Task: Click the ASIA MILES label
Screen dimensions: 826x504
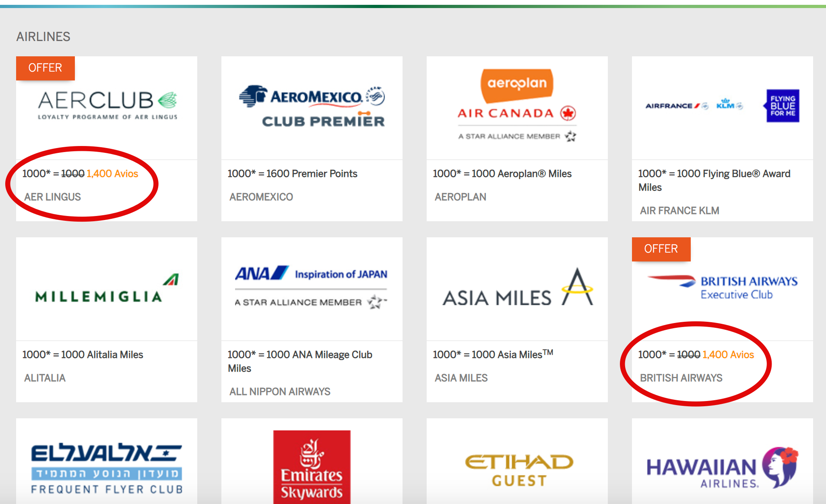Action: point(461,378)
